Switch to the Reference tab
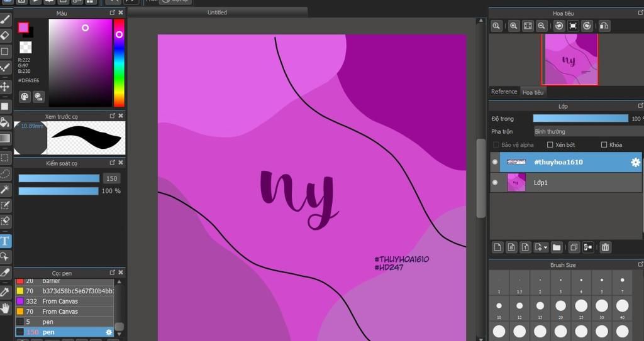 pyautogui.click(x=504, y=92)
